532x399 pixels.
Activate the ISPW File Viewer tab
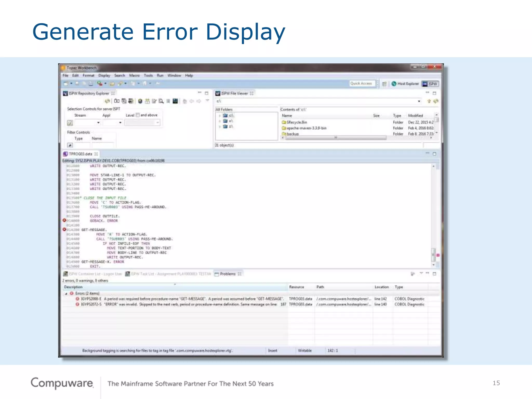coord(235,93)
